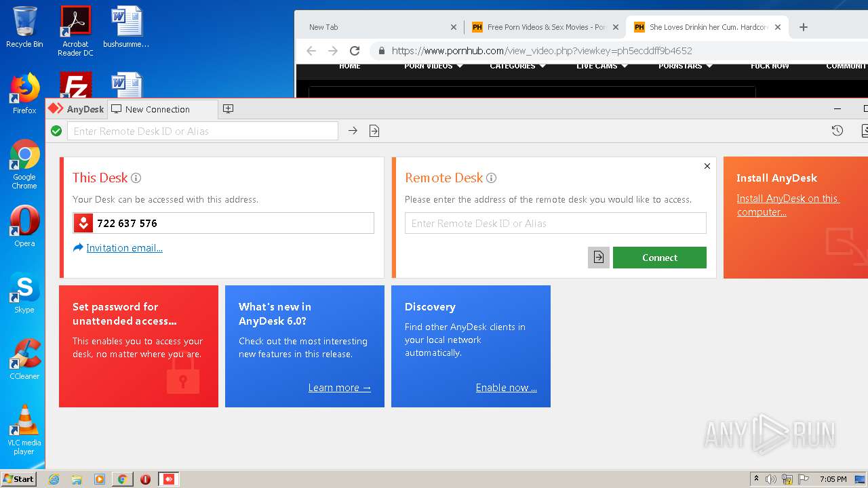Select AnyDesk taskbar button
The width and height of the screenshot is (868, 488).
(x=168, y=479)
